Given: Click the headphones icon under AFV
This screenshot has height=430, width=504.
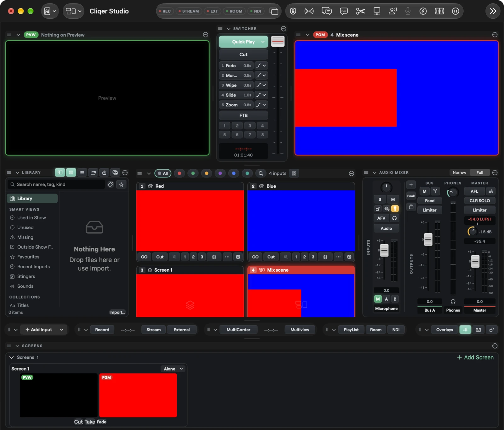Looking at the screenshot, I should 394,218.
